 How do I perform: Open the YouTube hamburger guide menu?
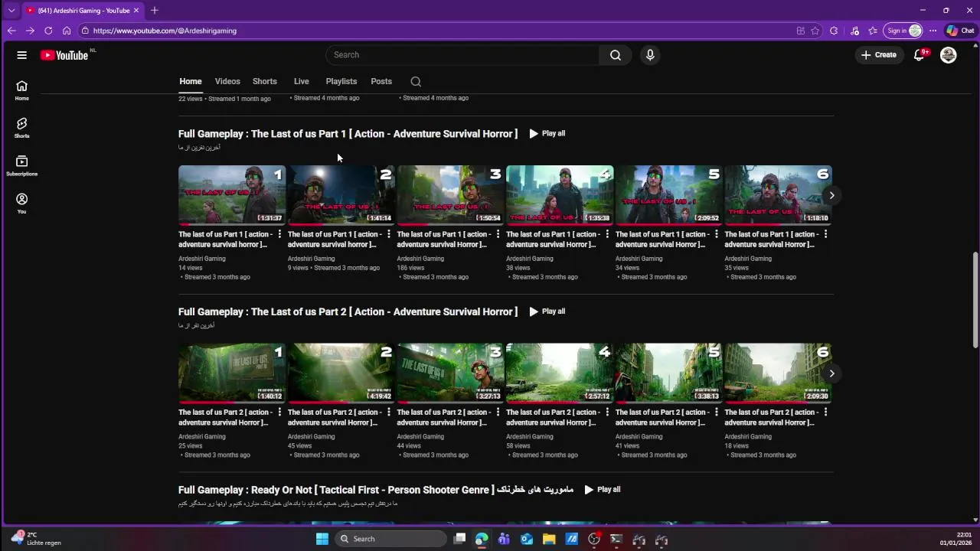pyautogui.click(x=21, y=55)
